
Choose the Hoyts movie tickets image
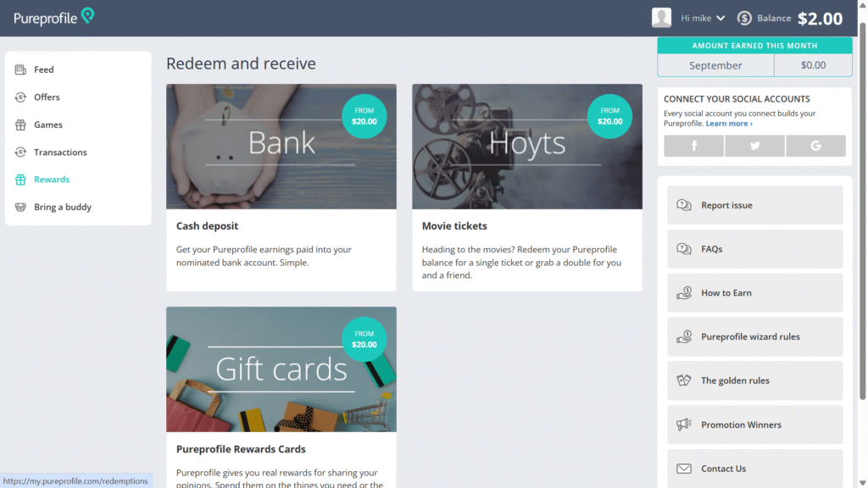526,146
